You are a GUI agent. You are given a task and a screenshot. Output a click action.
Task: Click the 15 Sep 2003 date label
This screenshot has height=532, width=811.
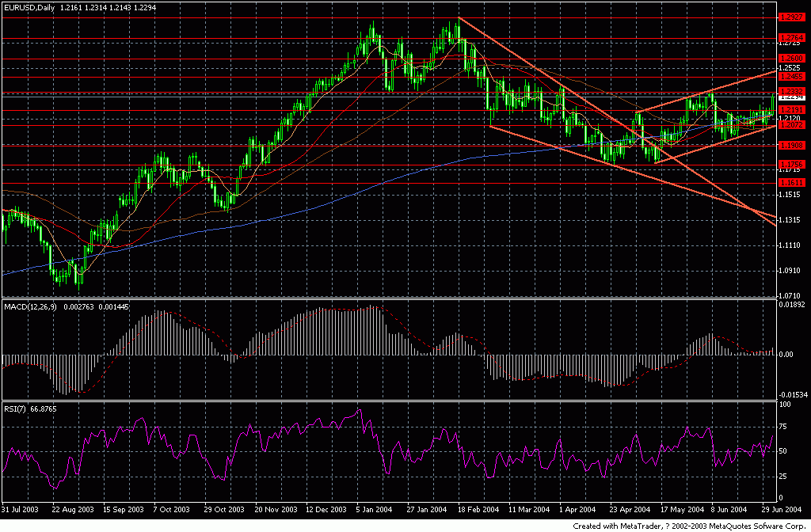123,509
